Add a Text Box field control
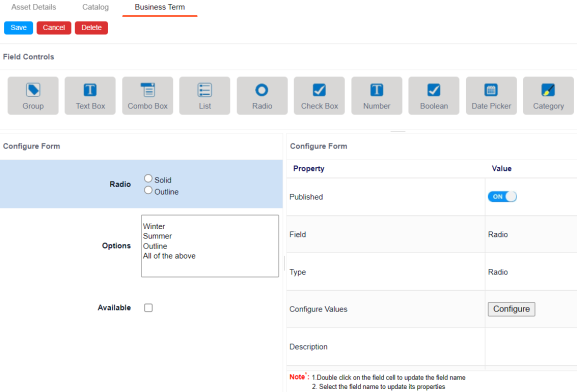 click(90, 96)
